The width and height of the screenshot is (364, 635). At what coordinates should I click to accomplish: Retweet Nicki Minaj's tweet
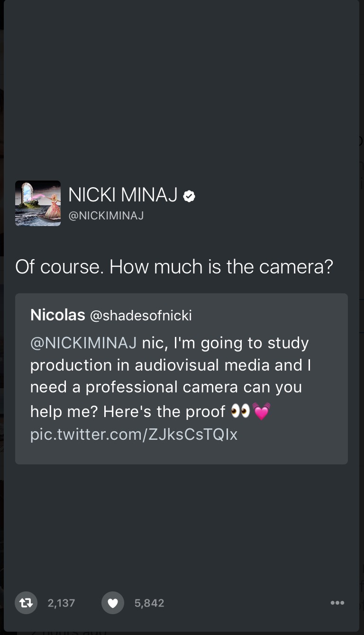[x=26, y=603]
